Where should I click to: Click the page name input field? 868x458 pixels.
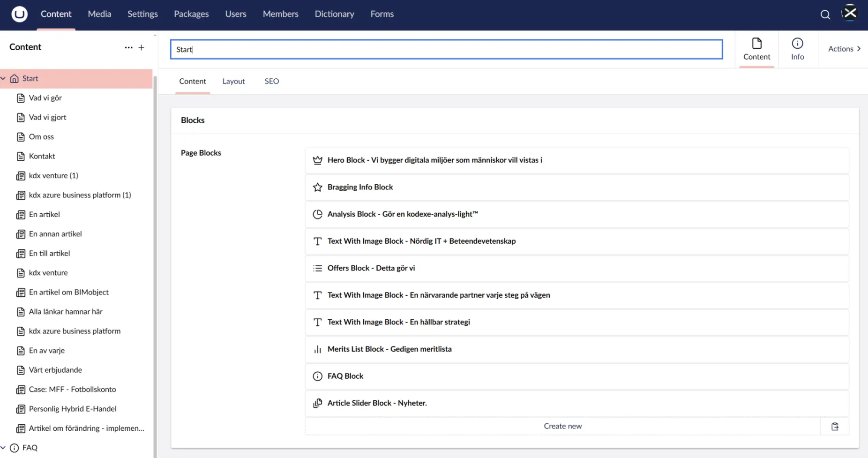(446, 49)
